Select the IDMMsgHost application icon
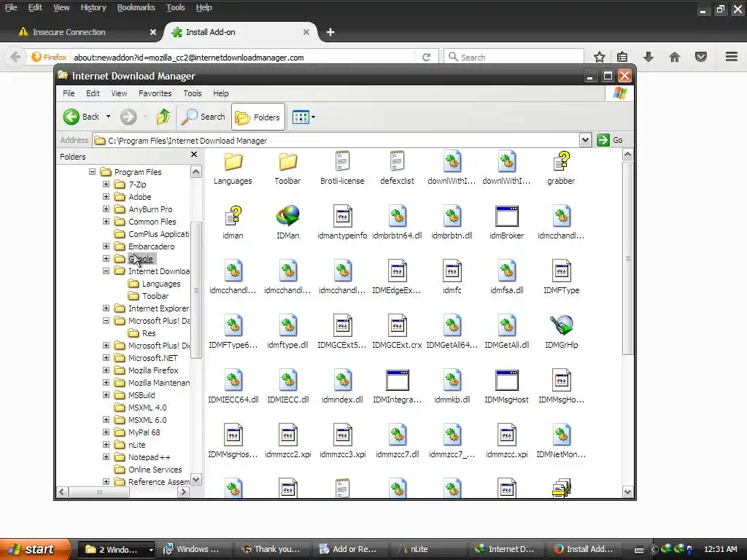Screen dimensions: 747x560 (506, 380)
